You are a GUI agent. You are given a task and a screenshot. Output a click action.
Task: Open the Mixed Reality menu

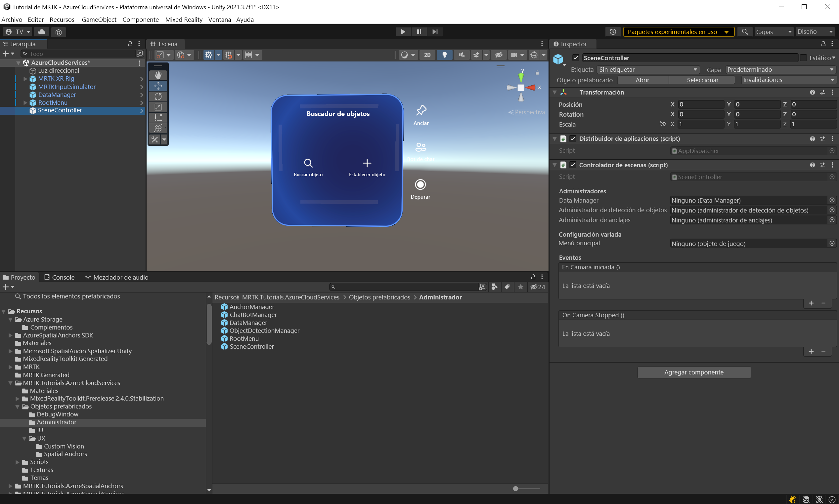click(x=184, y=19)
